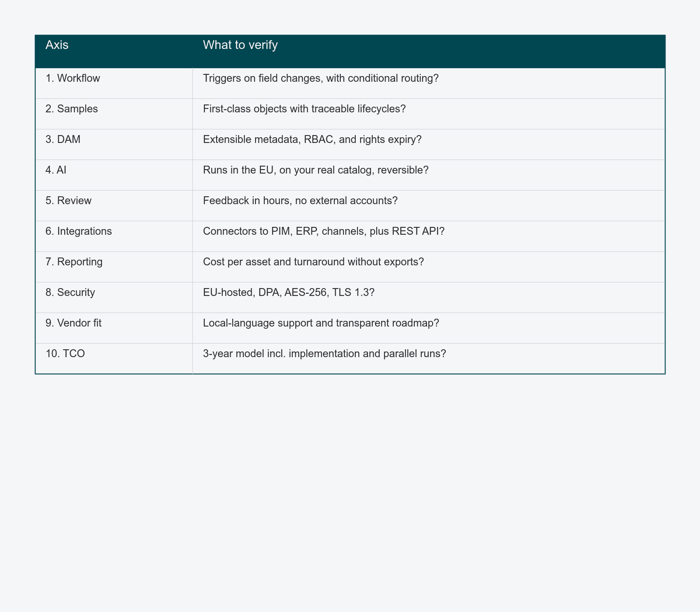Select the '7. Reporting' cell
700x612 pixels.
coord(114,267)
